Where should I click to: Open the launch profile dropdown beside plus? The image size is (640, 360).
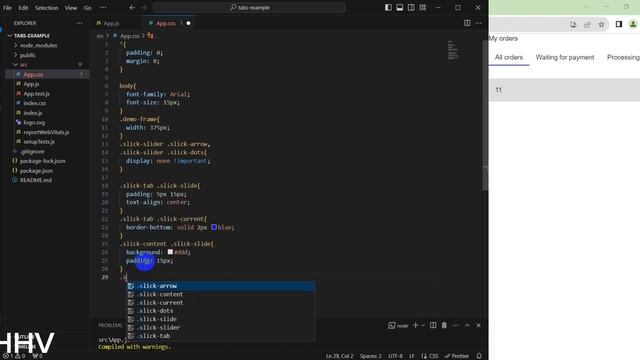(x=423, y=325)
